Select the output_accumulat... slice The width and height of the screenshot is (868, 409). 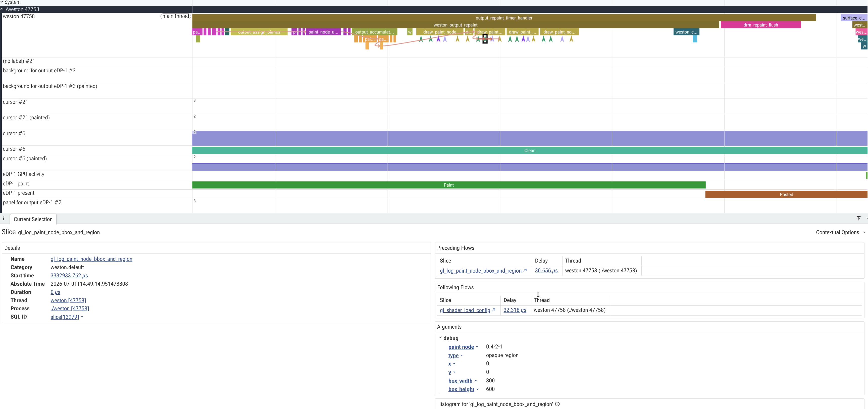coord(374,32)
